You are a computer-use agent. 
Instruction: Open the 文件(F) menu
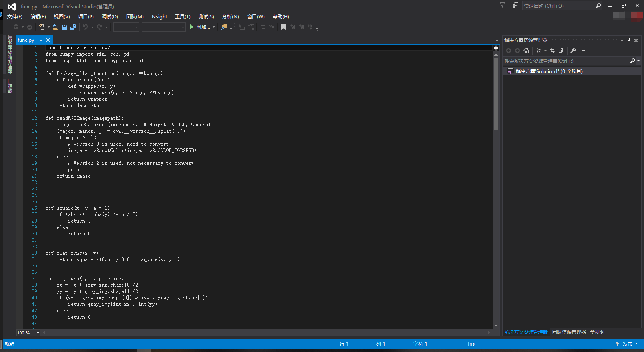(15, 17)
